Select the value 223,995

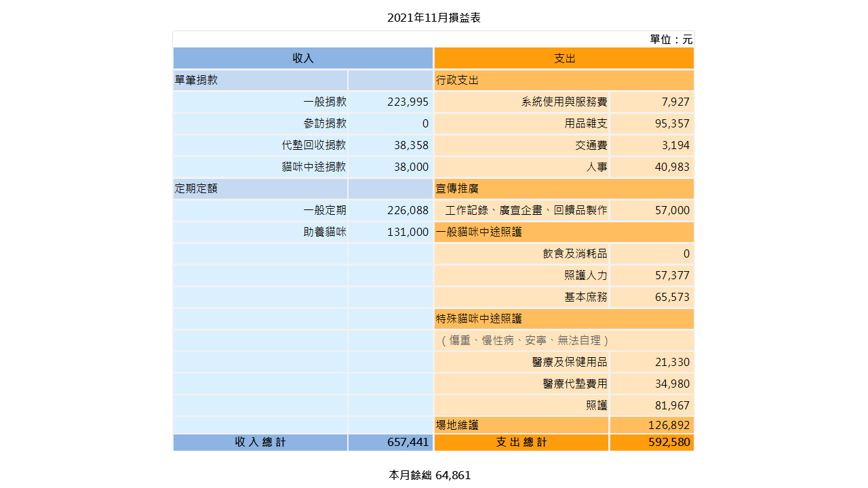pos(408,102)
